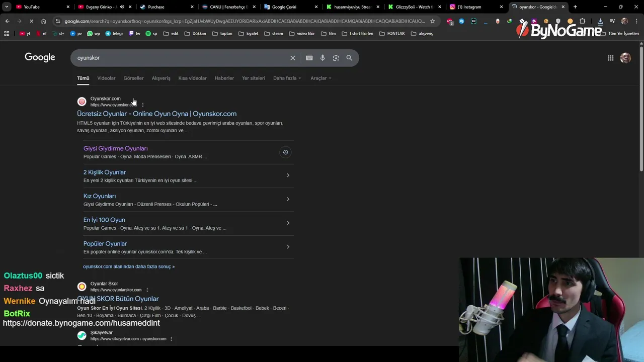Click the magnifier search icon in the search bar

[x=349, y=58]
